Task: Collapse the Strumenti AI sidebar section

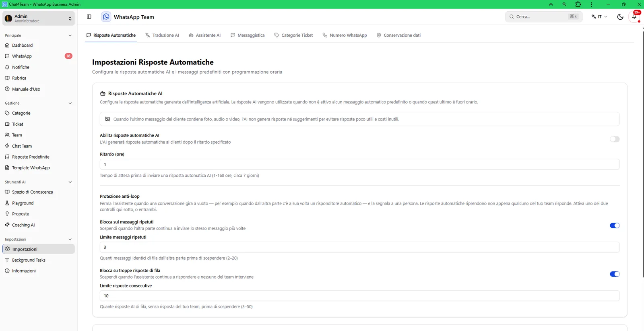Action: 70,182
